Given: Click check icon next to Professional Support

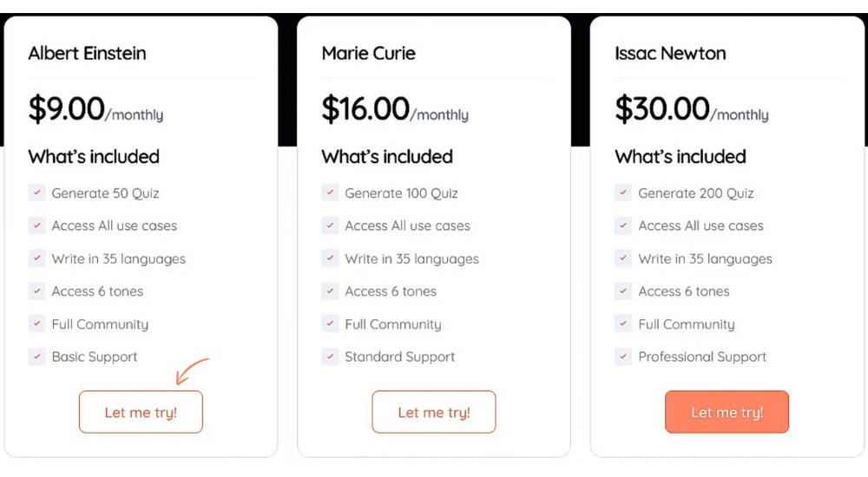Looking at the screenshot, I should (623, 357).
